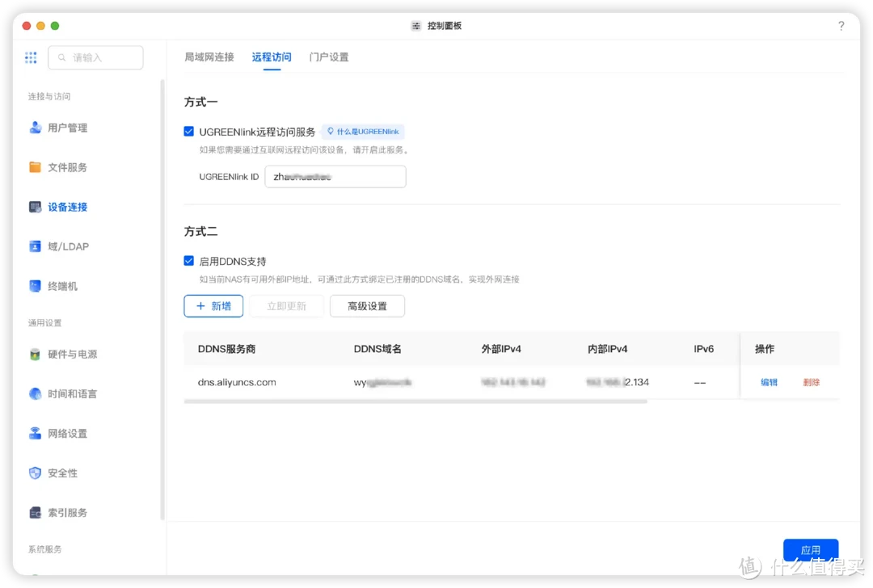The height and width of the screenshot is (588, 873).
Task: Click the help question mark icon
Action: pos(841,25)
